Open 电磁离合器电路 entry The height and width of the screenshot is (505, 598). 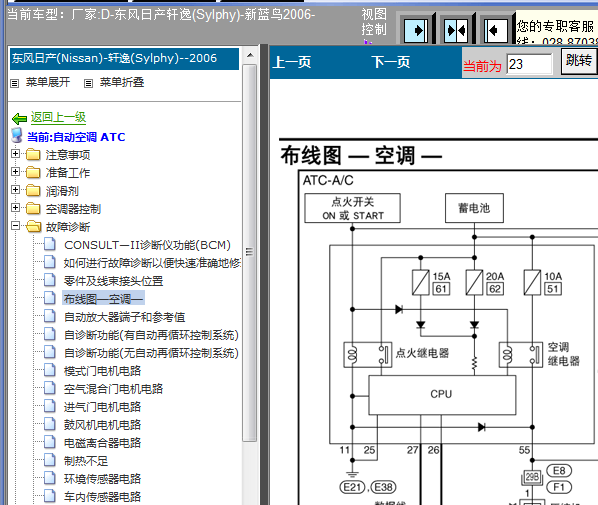102,443
